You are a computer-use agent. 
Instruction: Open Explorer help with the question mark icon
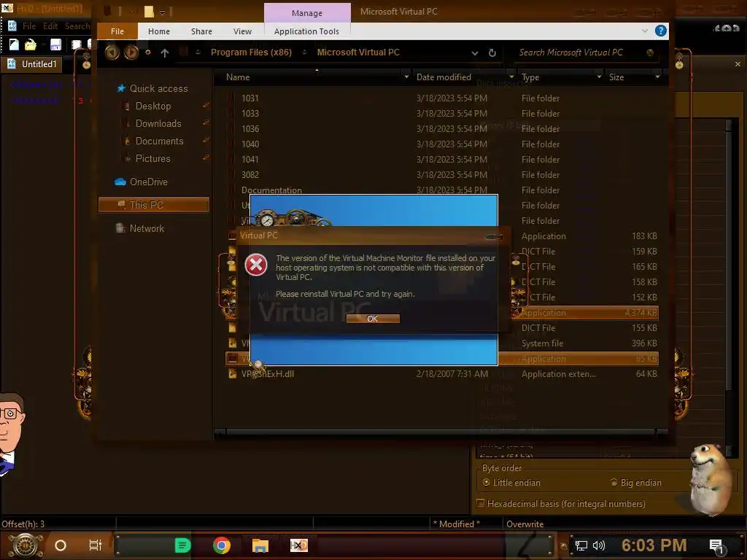[660, 31]
